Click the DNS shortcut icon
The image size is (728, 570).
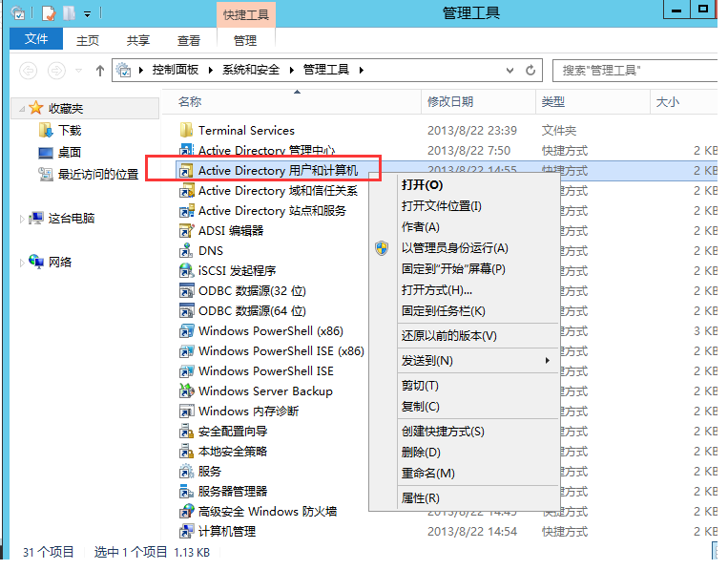[186, 250]
